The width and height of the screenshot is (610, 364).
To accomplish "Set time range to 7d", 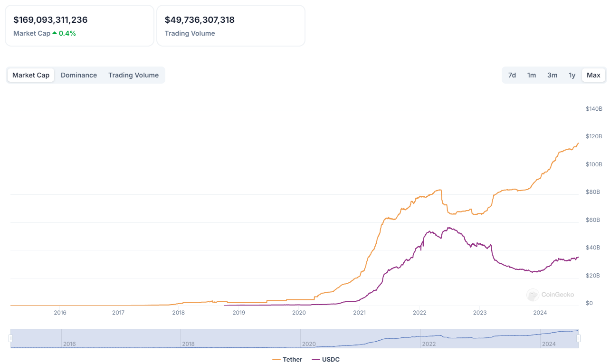I will coord(512,75).
